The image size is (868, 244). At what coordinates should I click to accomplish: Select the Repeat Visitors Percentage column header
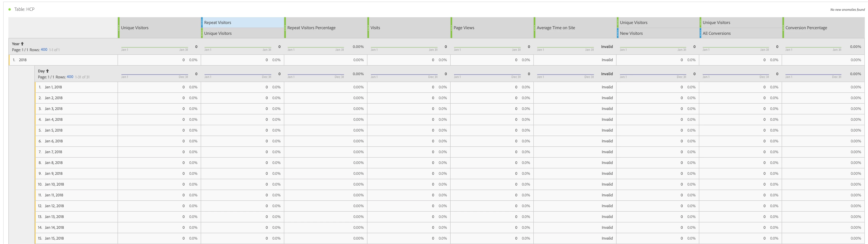click(x=311, y=28)
